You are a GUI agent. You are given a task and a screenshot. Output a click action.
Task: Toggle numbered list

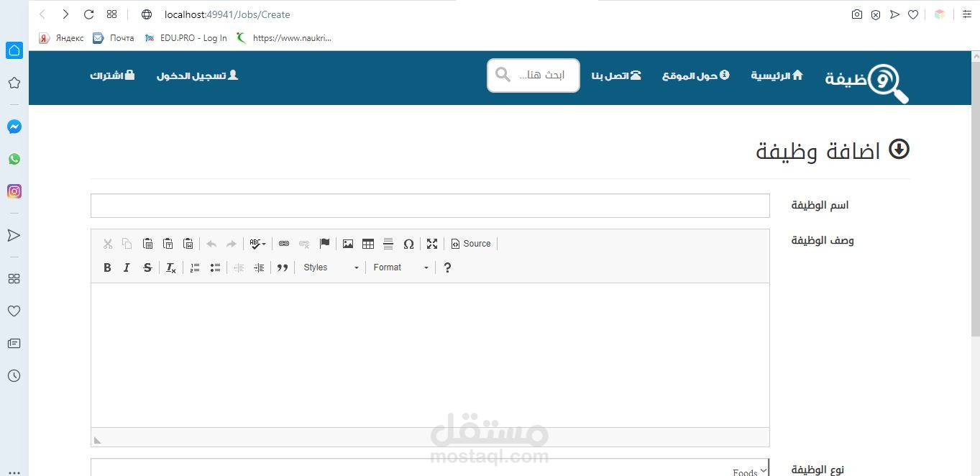click(x=195, y=267)
